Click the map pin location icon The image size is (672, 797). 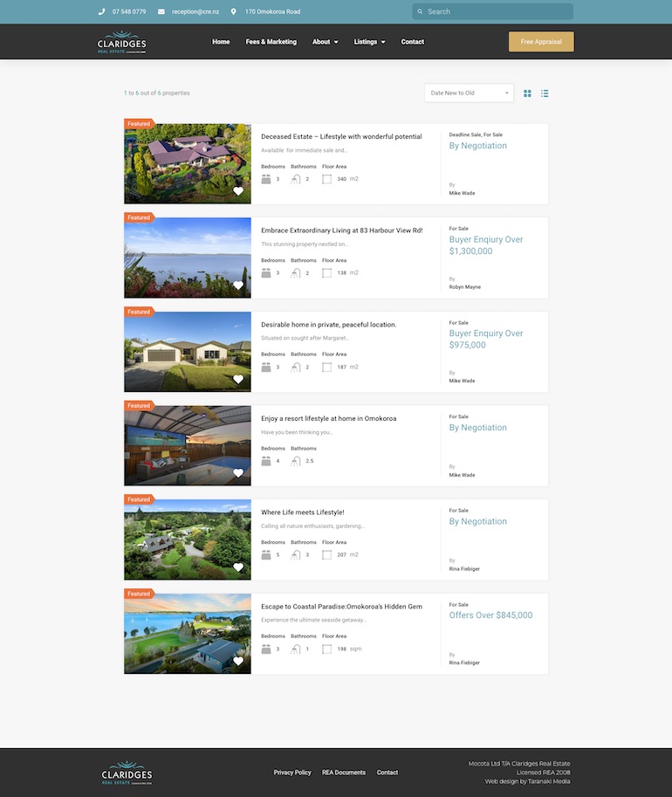pos(233,11)
